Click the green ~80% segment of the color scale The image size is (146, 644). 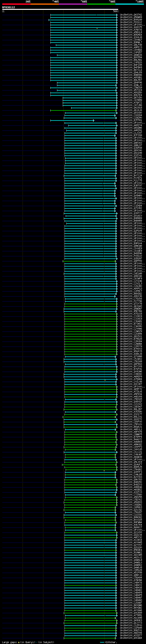click(x=101, y=4)
